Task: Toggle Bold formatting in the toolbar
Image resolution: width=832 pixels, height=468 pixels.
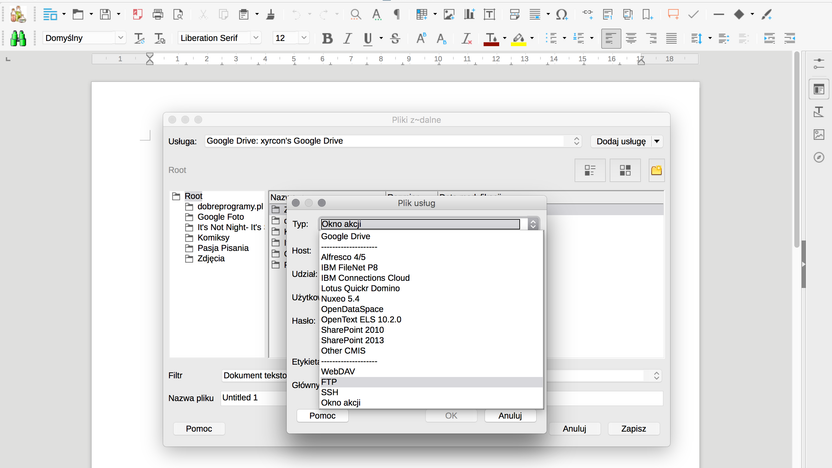Action: 327,38
